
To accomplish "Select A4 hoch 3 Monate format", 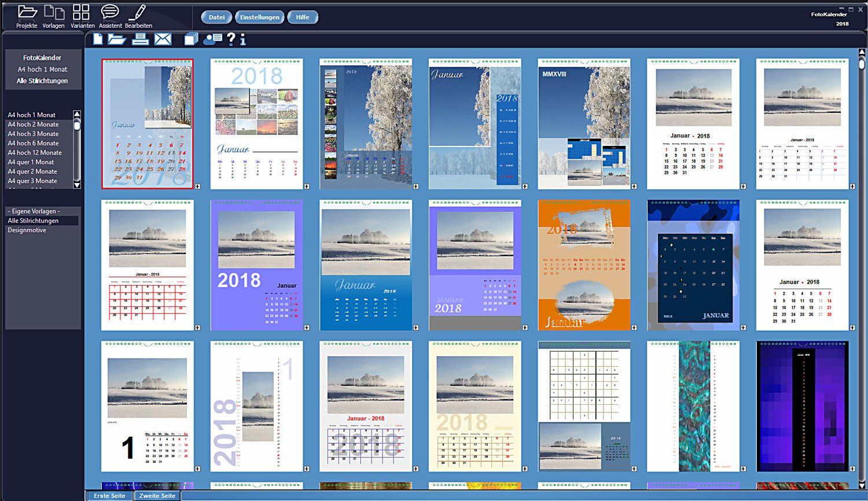I will point(39,134).
